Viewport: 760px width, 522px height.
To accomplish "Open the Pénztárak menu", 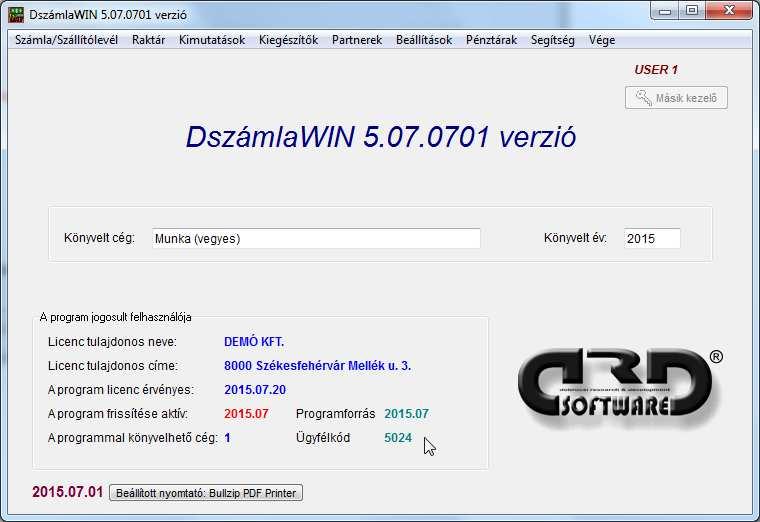I will [x=491, y=40].
